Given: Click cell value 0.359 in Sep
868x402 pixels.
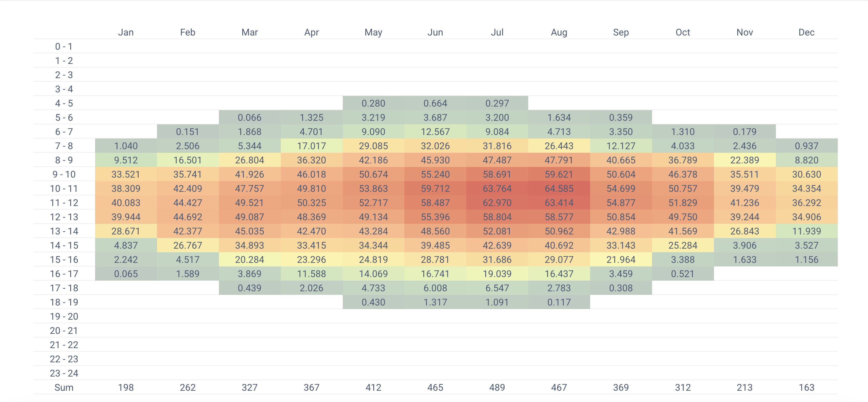Looking at the screenshot, I should pyautogui.click(x=621, y=118).
